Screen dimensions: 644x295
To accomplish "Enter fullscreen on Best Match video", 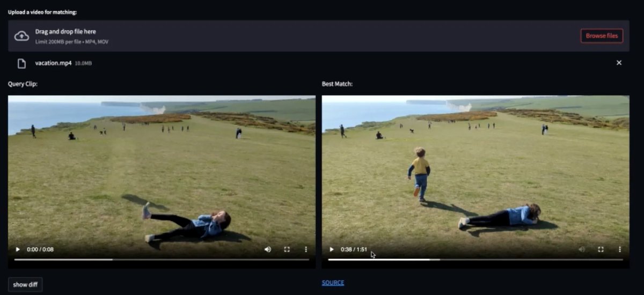I will click(x=601, y=249).
